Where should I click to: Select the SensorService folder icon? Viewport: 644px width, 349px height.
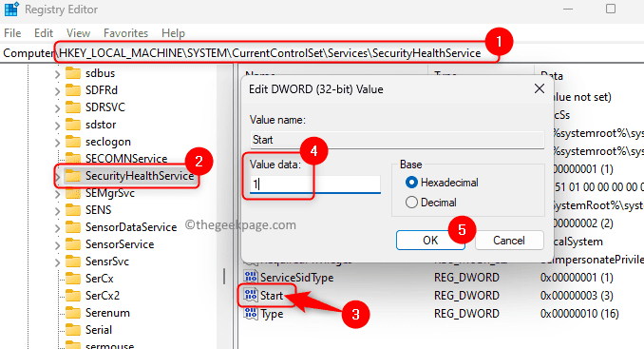coord(73,244)
